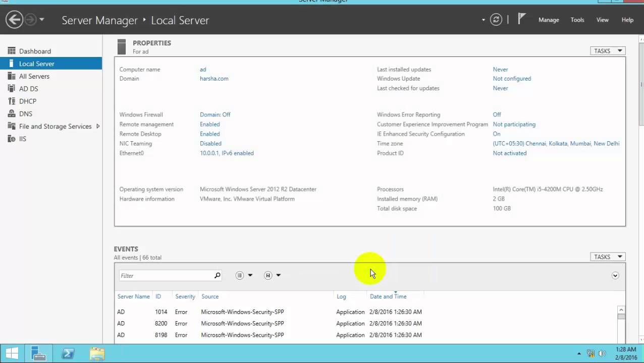Image resolution: width=644 pixels, height=363 pixels.
Task: Open dropdown arrow left of refresh icon
Action: [x=484, y=20]
